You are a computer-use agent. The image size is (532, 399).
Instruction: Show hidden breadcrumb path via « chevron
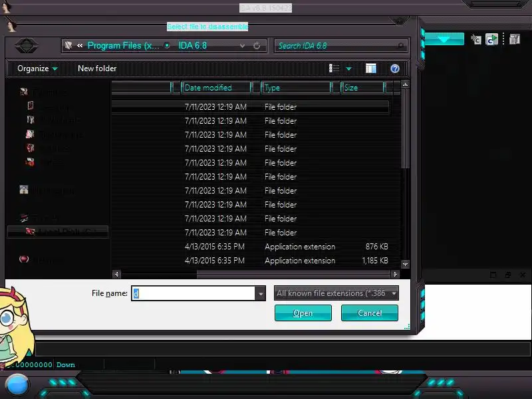[80, 45]
